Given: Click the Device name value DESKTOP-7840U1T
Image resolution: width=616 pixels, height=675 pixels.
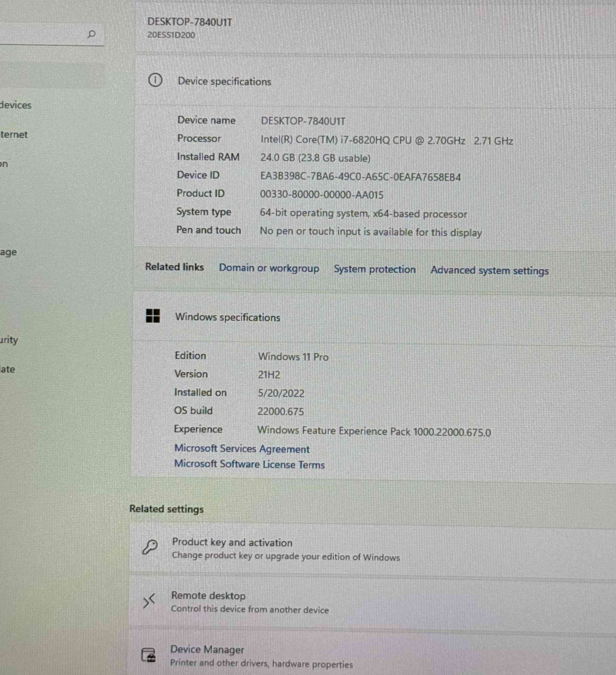Looking at the screenshot, I should [303, 121].
